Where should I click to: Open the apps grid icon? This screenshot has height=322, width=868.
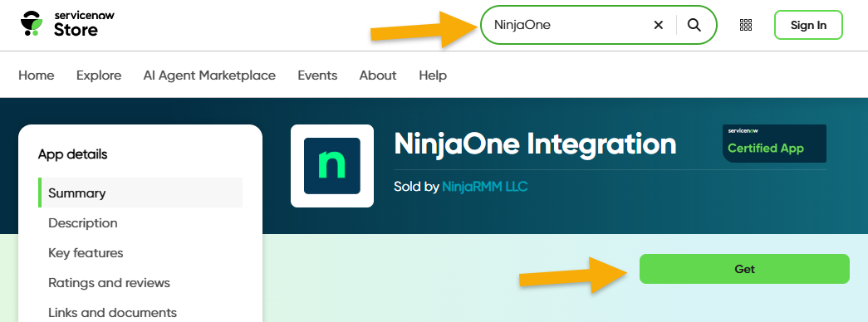[746, 25]
